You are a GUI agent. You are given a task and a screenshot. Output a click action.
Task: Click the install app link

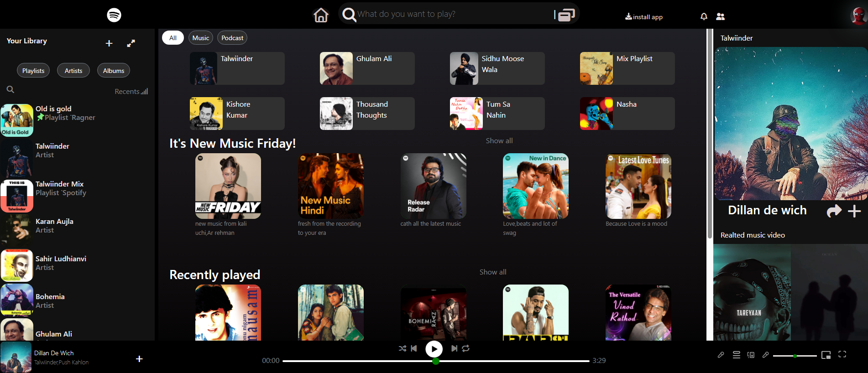644,17
